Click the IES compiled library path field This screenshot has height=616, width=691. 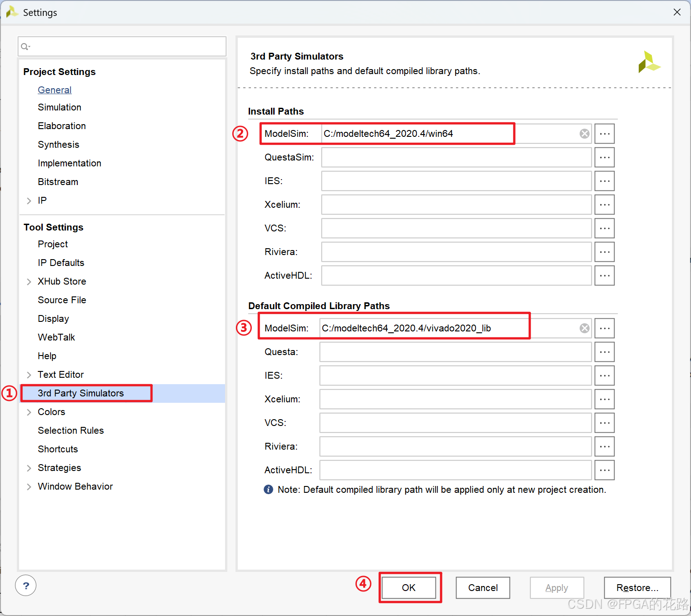(456, 376)
